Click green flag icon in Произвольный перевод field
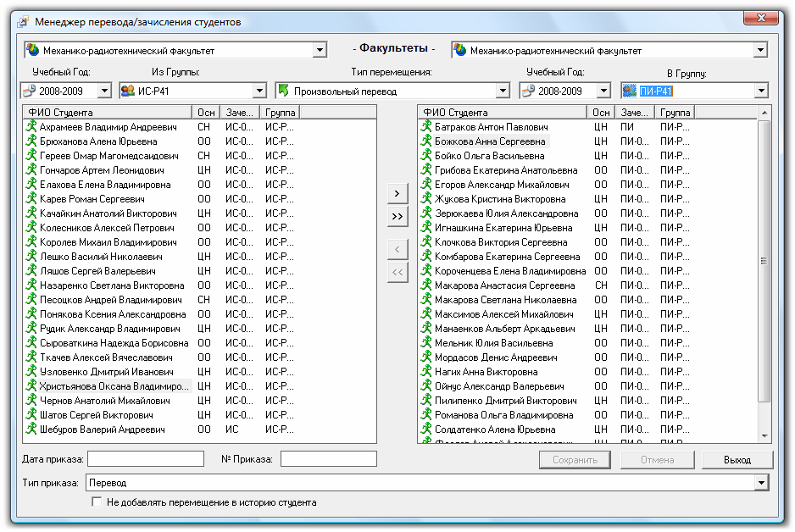The image size is (795, 532). [284, 91]
